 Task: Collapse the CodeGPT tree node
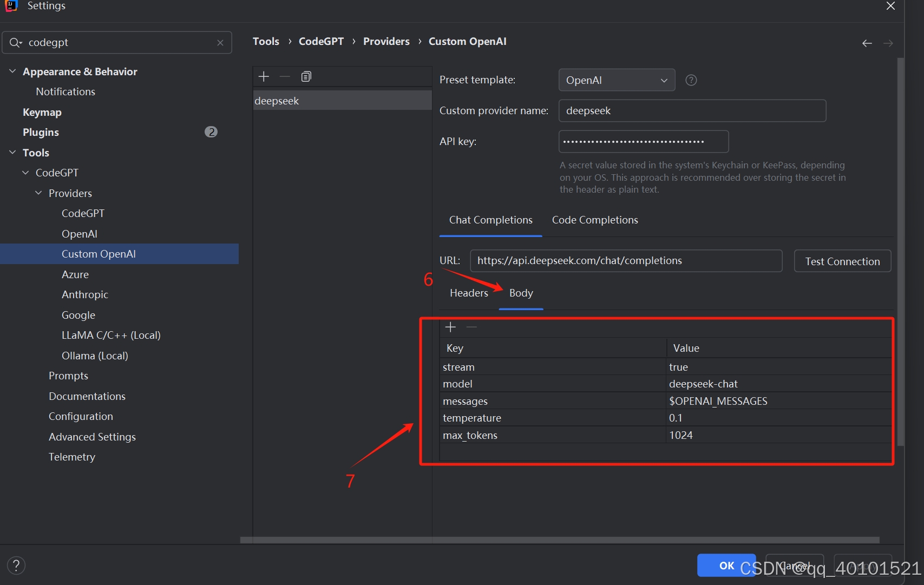pyautogui.click(x=25, y=173)
